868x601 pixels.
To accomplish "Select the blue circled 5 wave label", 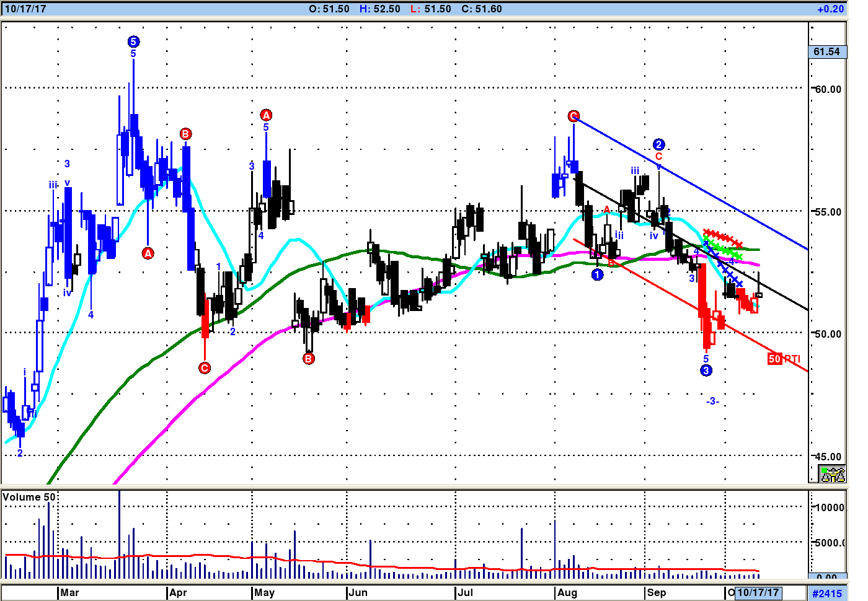I will point(133,42).
